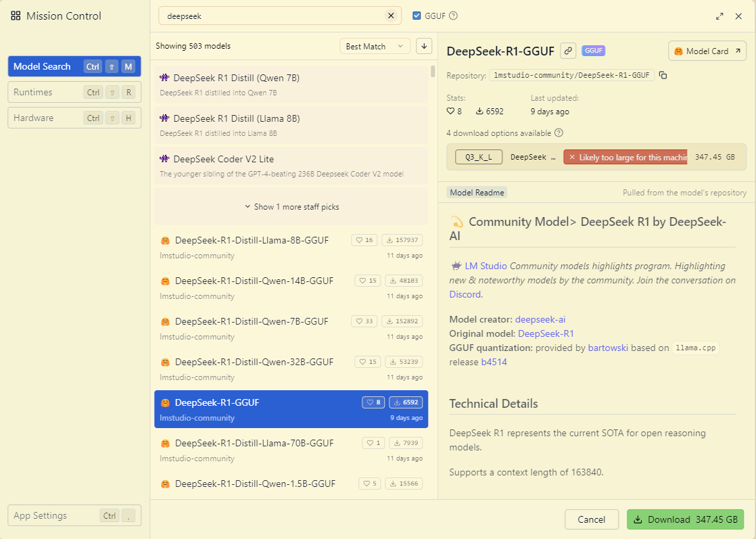This screenshot has height=539, width=756.
Task: Expand the Mission Control panel size
Action: point(719,16)
